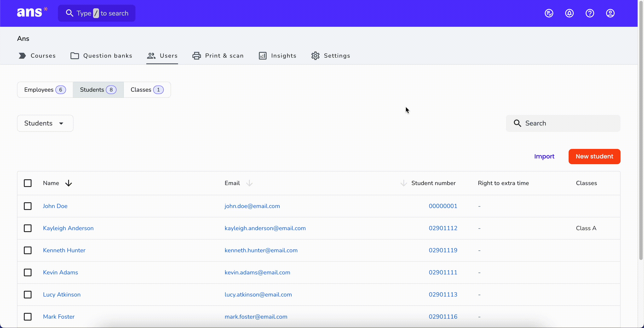The width and height of the screenshot is (644, 328).
Task: Go to the Print & scan menu
Action: (218, 56)
